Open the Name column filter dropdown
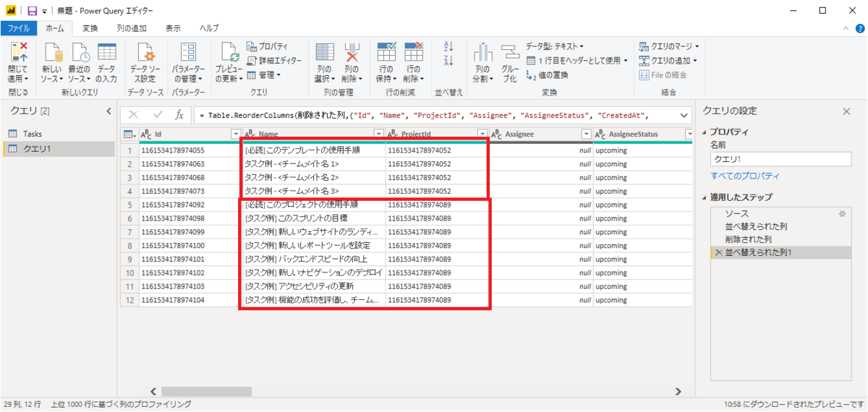The width and height of the screenshot is (868, 412). coord(378,134)
